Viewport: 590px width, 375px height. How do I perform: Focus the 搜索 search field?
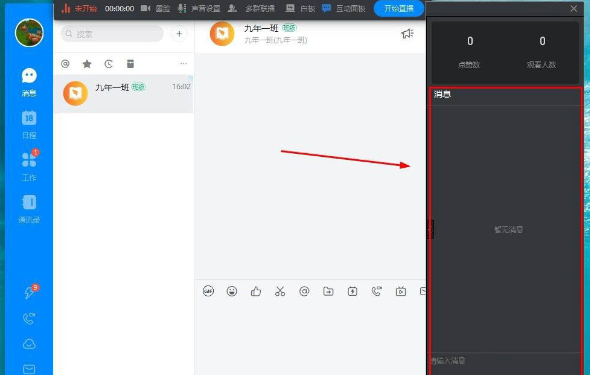click(112, 34)
